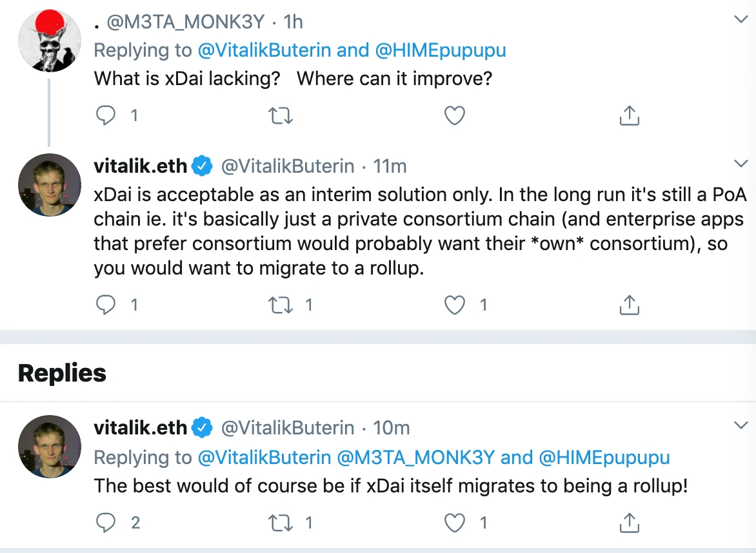Viewport: 756px width, 553px height.
Task: Share the last vitalik reply tweet
Action: pos(629,523)
